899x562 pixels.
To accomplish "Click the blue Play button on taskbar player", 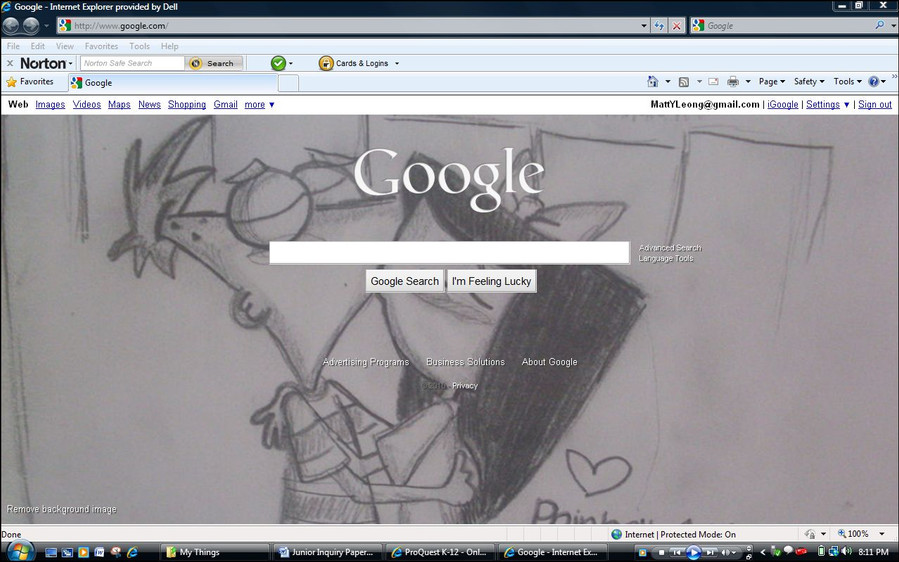I will click(x=694, y=553).
